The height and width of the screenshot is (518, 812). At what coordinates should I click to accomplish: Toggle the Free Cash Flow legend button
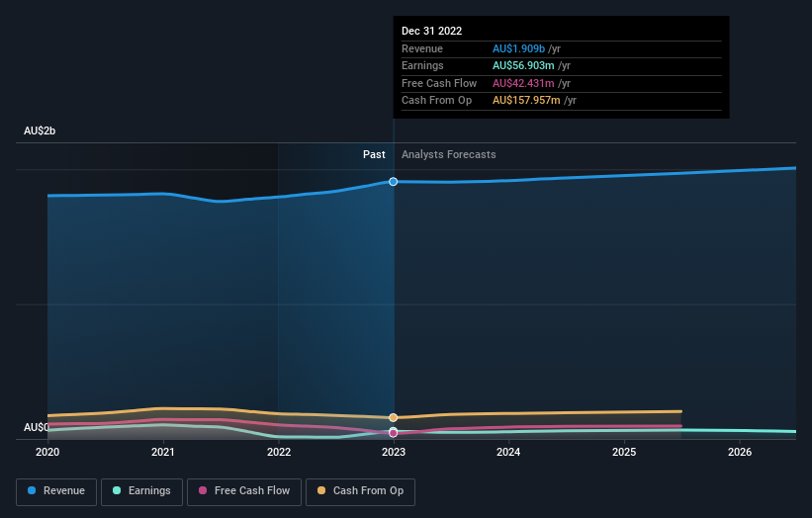point(244,491)
